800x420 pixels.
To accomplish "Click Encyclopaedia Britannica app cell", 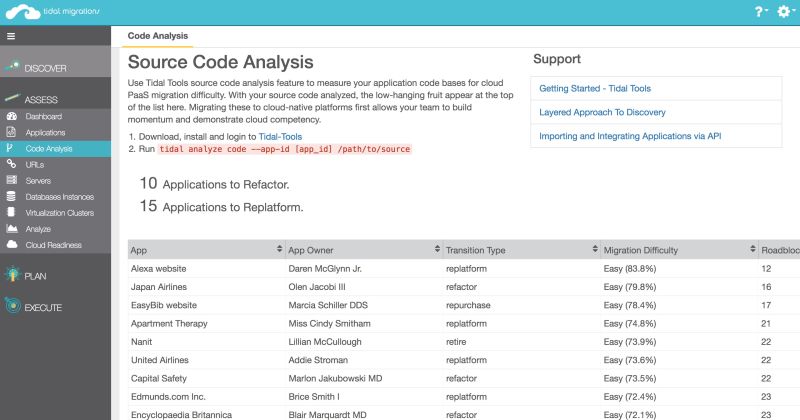I will click(207, 414).
